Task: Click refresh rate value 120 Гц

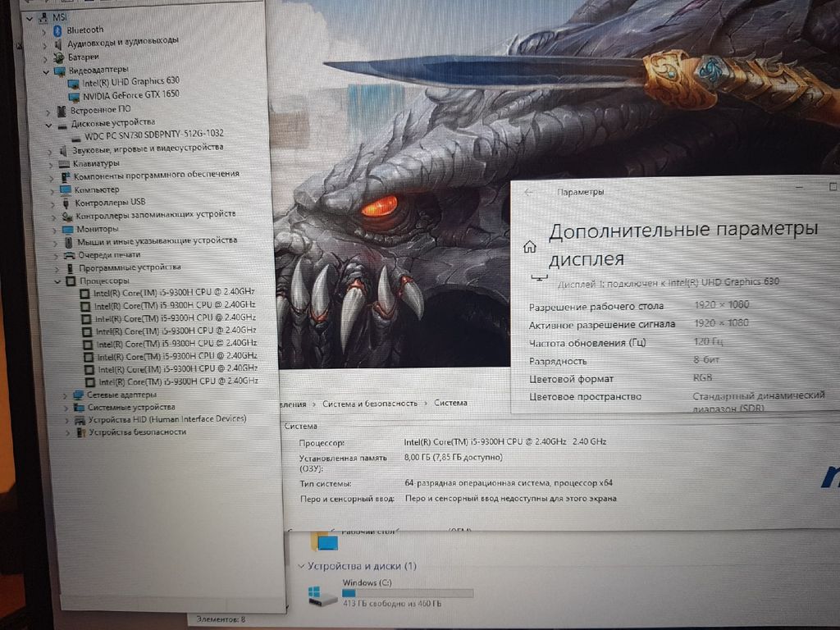Action: coord(708,341)
